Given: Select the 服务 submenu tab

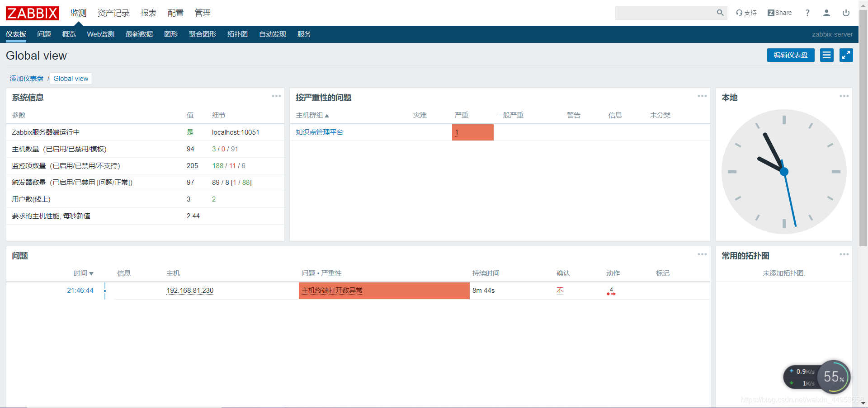Looking at the screenshot, I should pyautogui.click(x=304, y=34).
